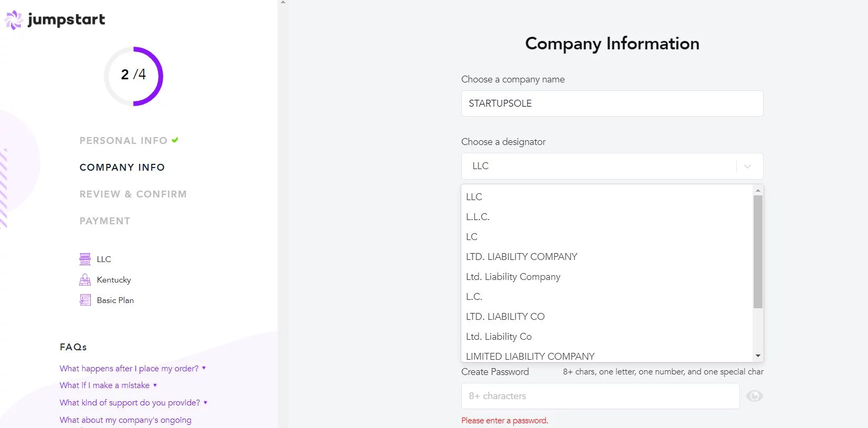Viewport: 868px width, 428px height.
Task: Expand 'What kind of support do you provide?' FAQ
Action: coord(130,403)
